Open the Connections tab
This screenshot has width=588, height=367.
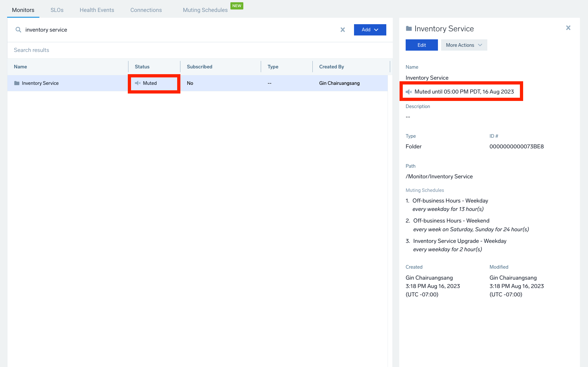click(x=146, y=10)
